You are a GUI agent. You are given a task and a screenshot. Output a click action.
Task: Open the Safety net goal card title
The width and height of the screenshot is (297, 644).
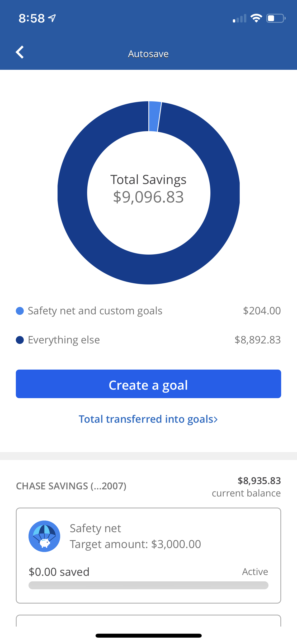coord(95,528)
